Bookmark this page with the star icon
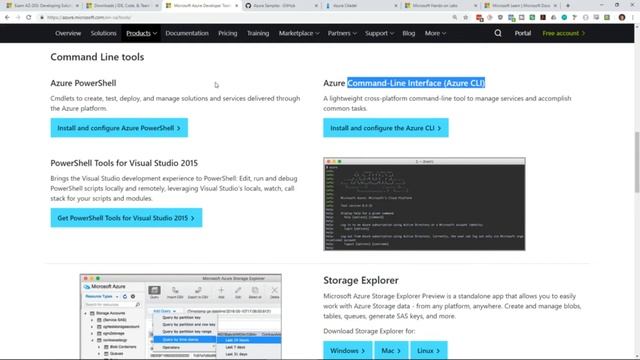The width and height of the screenshot is (640, 360). coord(466,18)
